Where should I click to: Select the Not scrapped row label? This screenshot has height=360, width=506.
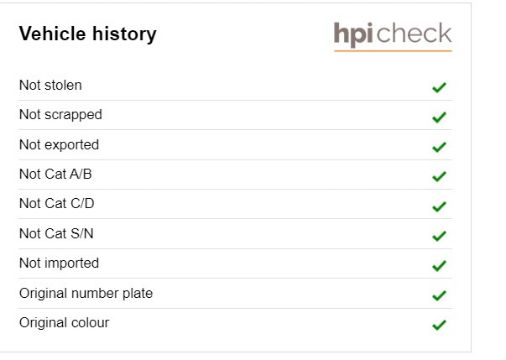(x=61, y=115)
